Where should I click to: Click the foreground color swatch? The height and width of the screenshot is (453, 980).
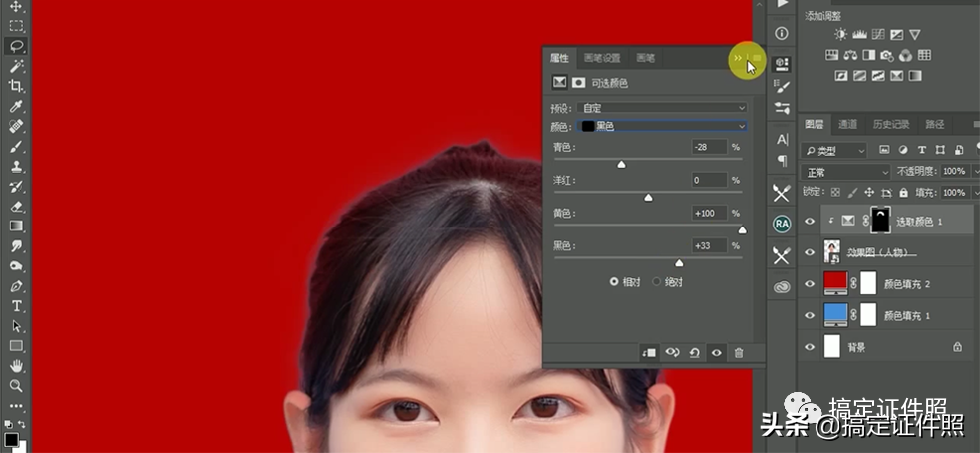point(11,439)
